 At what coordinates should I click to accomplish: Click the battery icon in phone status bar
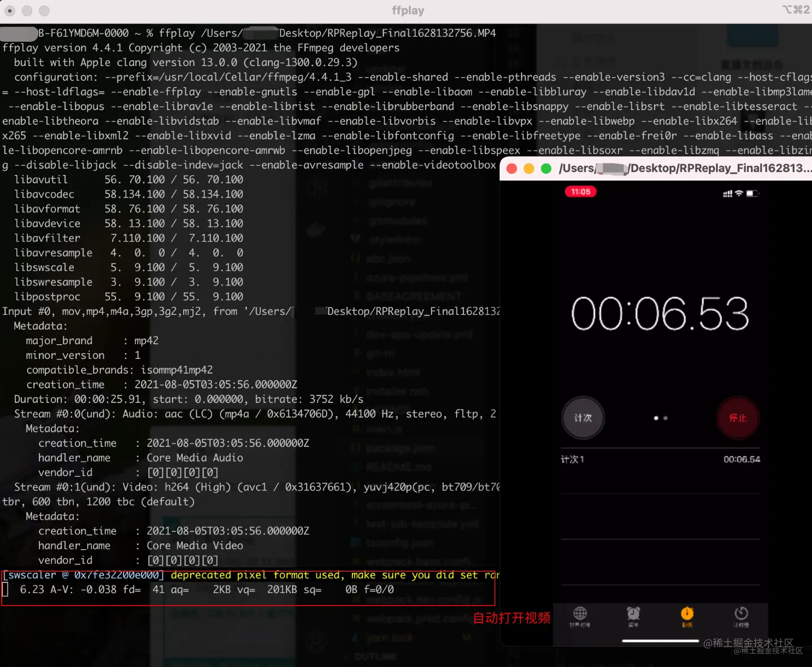752,194
